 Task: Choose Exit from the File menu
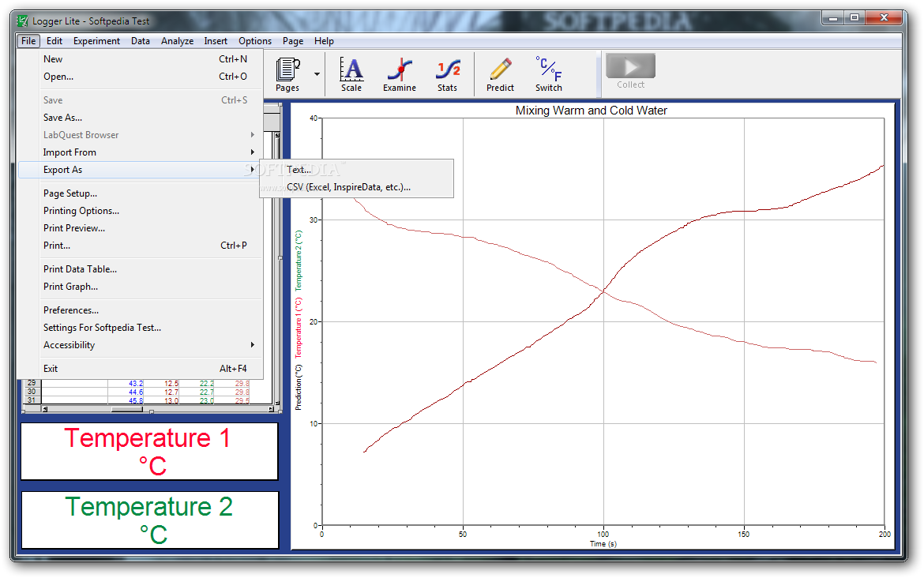click(141, 368)
